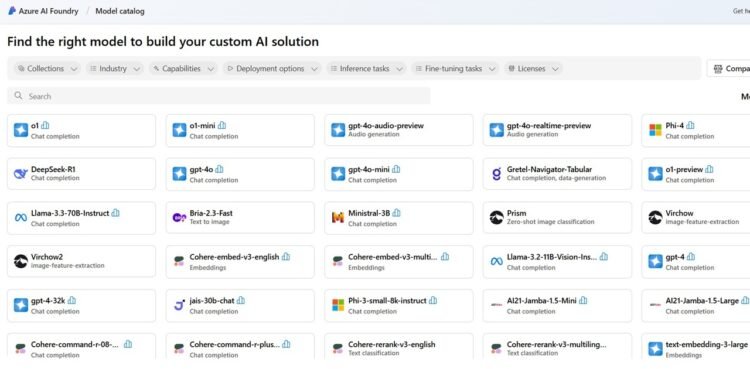Focus the model Search field
The width and height of the screenshot is (750, 369).
tap(219, 96)
